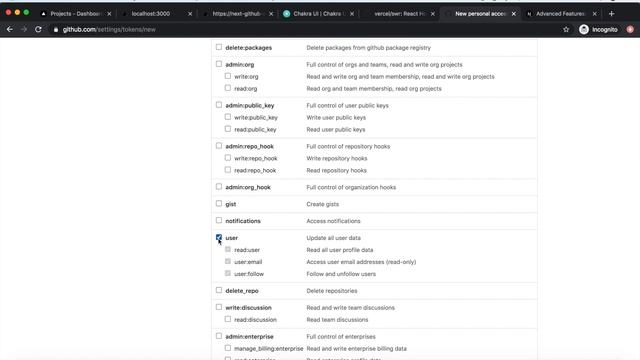Close the Advanced Features tab
Image resolution: width=640 pixels, height=360 pixels.
[x=595, y=14]
